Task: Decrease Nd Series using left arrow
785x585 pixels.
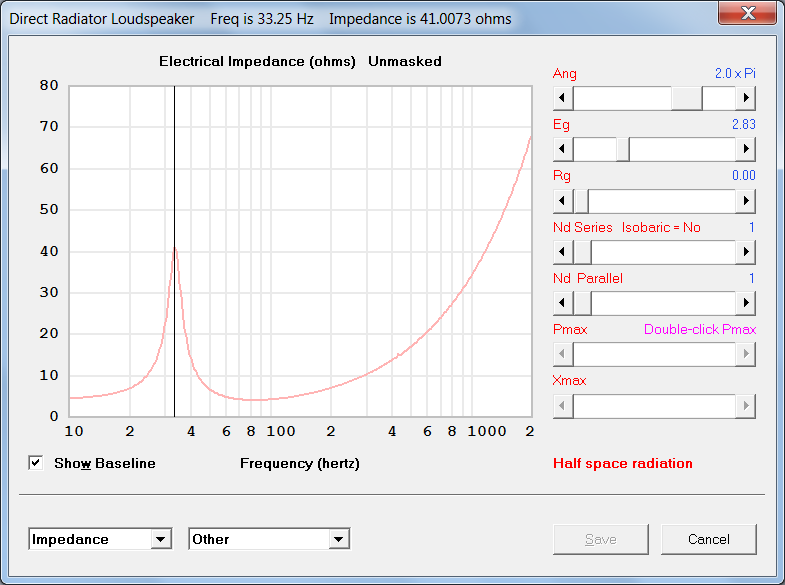Action: 563,252
